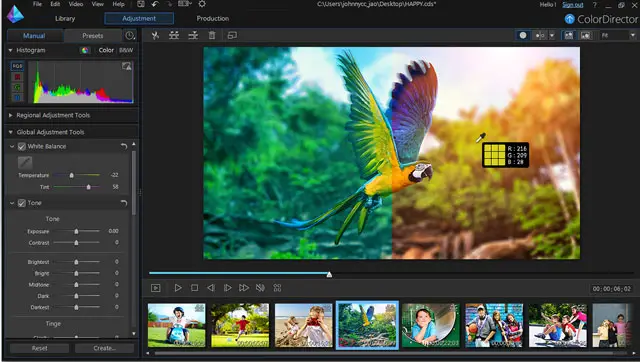This screenshot has width=640, height=362.
Task: Click the Split clip scissors icon
Action: [155, 36]
